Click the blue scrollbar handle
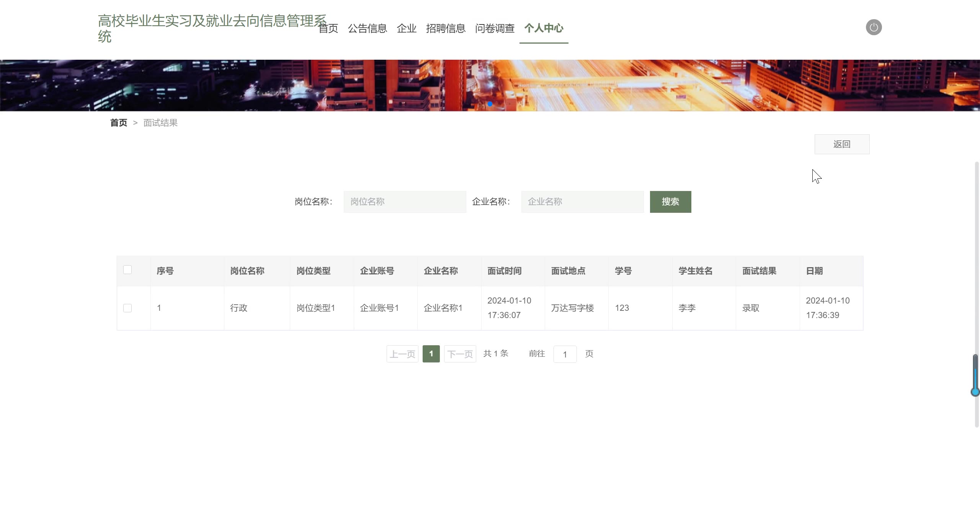This screenshot has height=519, width=980. pos(975,375)
